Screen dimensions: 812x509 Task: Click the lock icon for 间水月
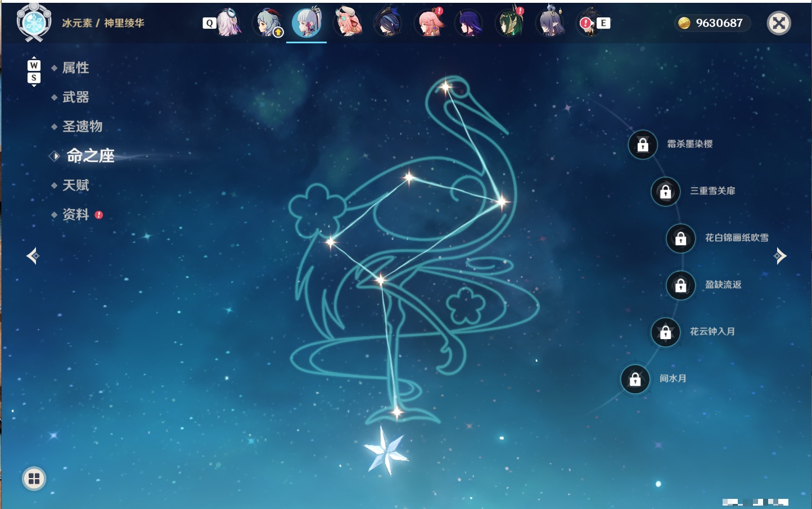click(635, 379)
